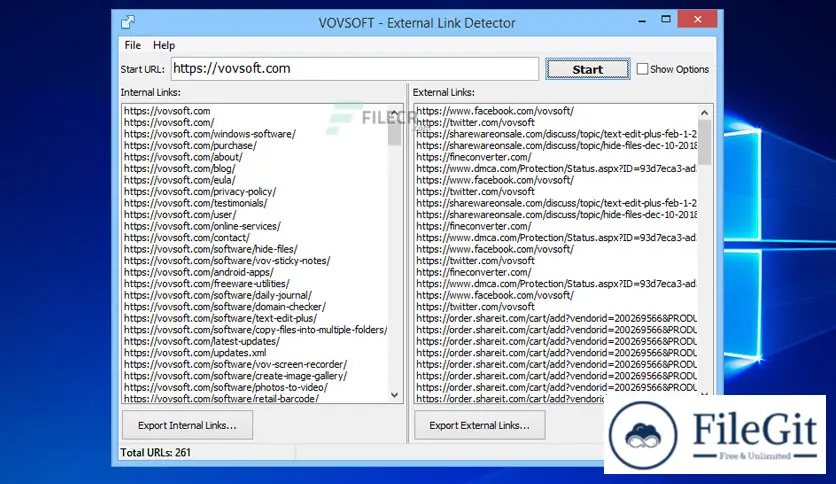
Task: Select internal link vovsoft.com/software/create-image-gallery/
Action: [x=235, y=376]
